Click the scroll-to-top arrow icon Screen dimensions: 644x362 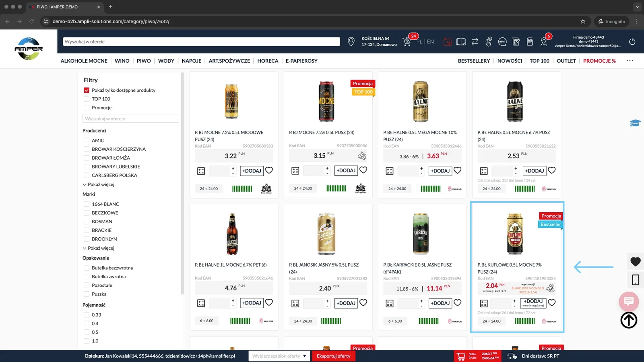tap(629, 320)
